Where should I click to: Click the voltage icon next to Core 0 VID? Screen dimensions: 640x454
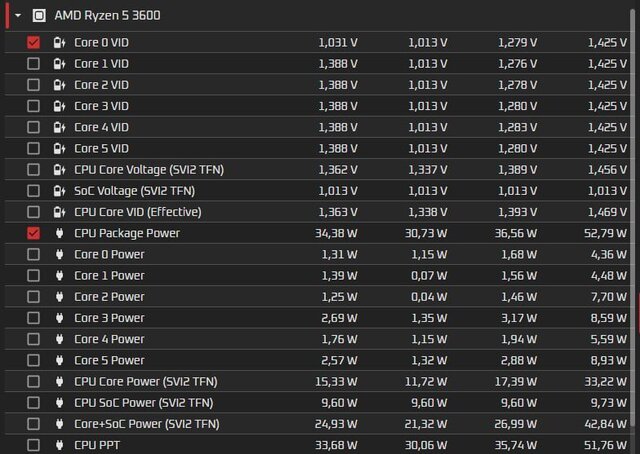(x=59, y=42)
